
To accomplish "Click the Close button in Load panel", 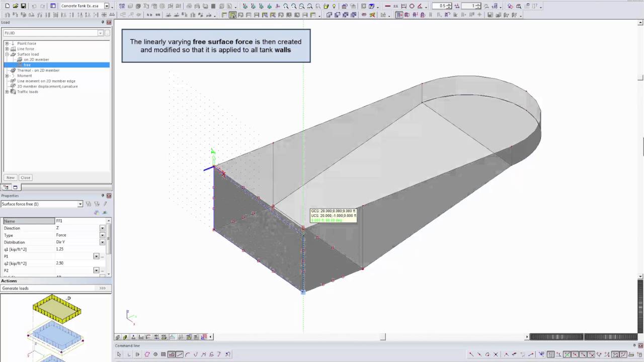I will [26, 177].
